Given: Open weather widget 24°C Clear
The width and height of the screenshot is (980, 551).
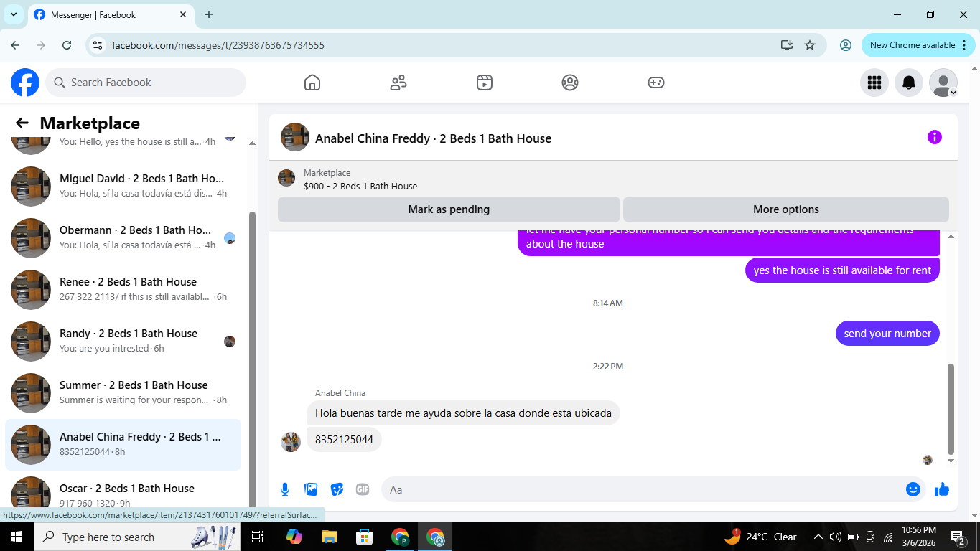Looking at the screenshot, I should pos(761,537).
